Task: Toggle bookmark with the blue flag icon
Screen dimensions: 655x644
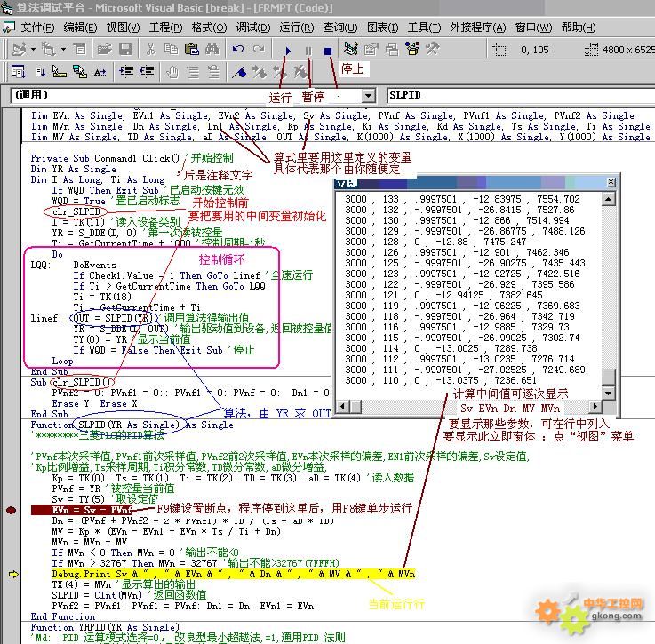Action: (x=239, y=72)
